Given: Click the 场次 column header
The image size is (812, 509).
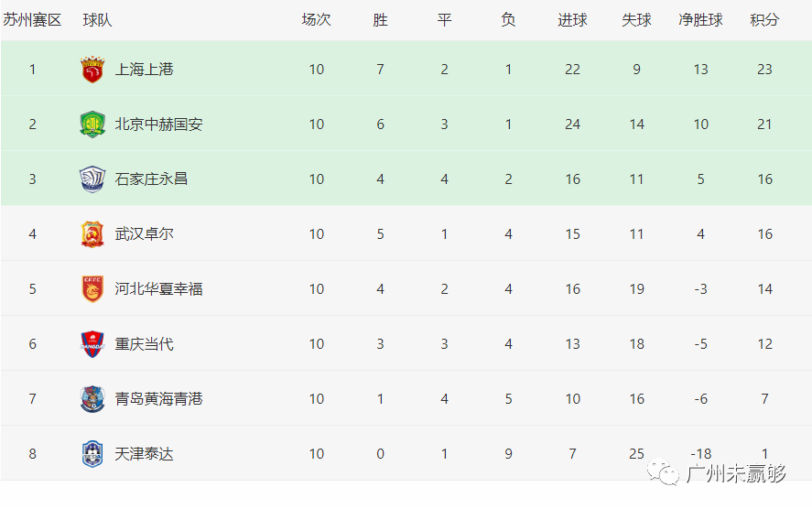Looking at the screenshot, I should [316, 19].
